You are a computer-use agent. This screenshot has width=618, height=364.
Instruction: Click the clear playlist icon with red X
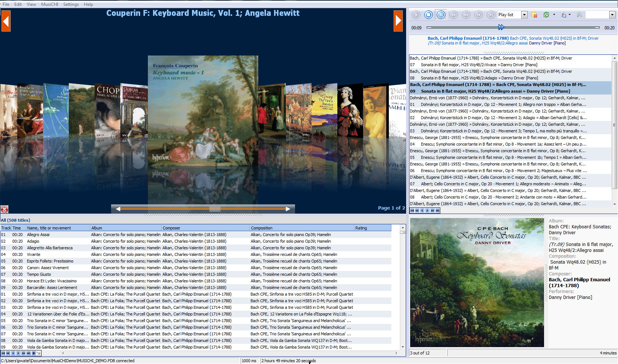(534, 15)
